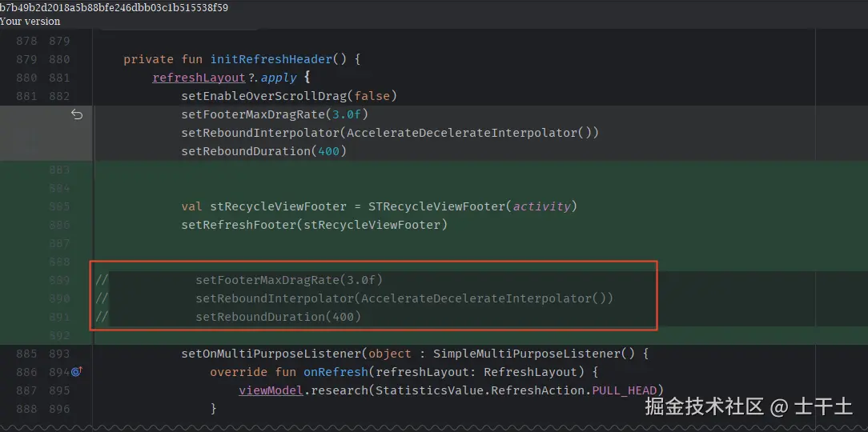
Task: Click the 'override fun onRefresh' line
Action: point(404,372)
